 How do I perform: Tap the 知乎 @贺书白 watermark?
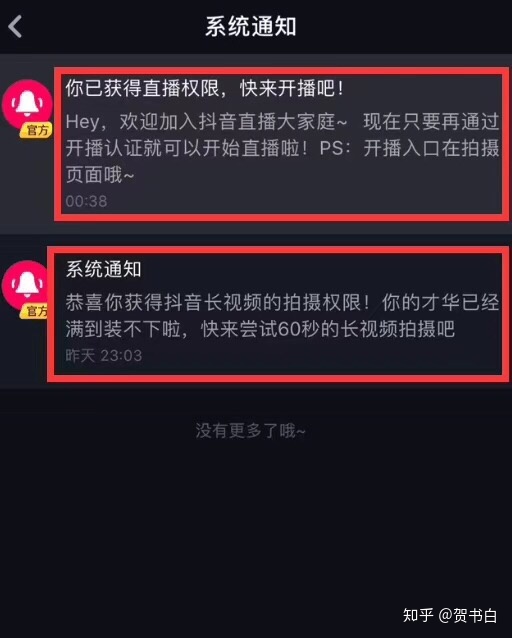coord(450,615)
